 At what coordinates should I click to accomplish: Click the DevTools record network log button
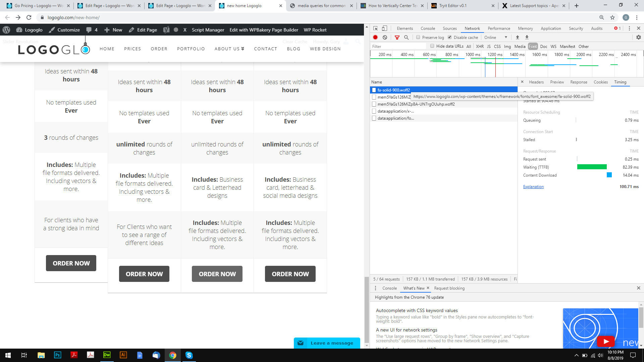[375, 38]
